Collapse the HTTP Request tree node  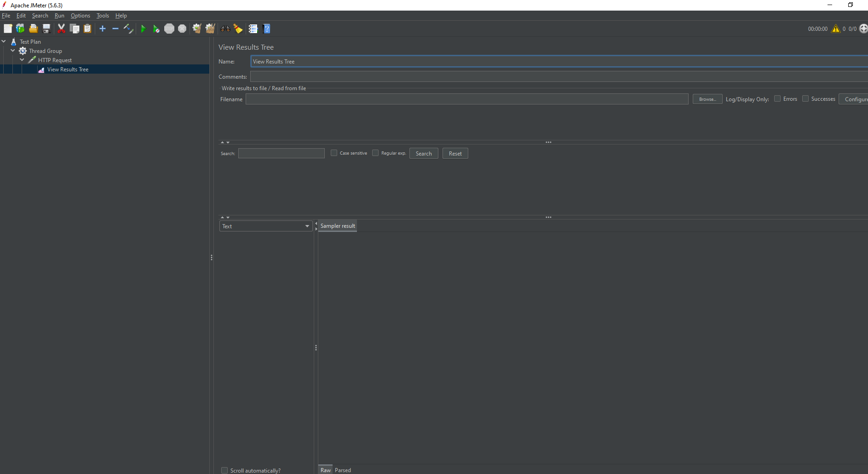[22, 60]
